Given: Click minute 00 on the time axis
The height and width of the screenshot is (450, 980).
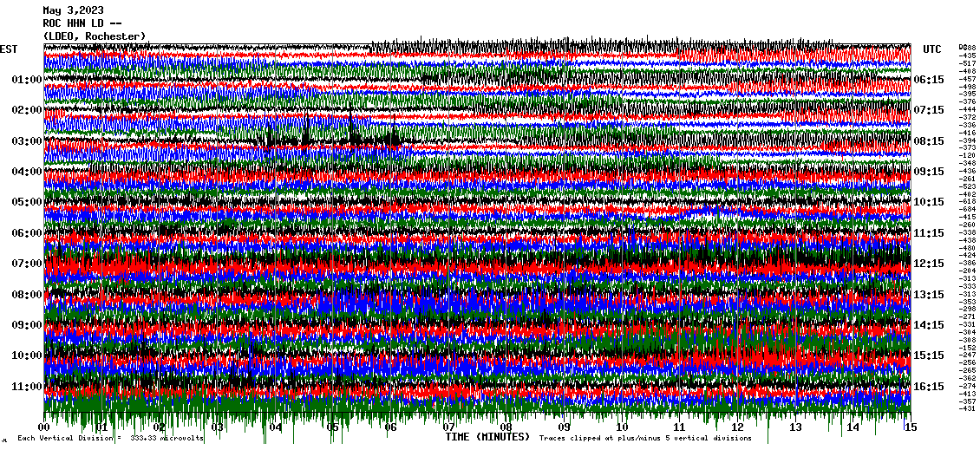Looking at the screenshot, I should (45, 427).
